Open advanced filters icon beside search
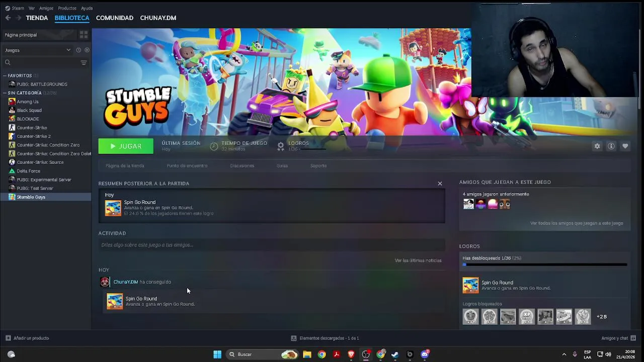This screenshot has height=362, width=644. pyautogui.click(x=84, y=62)
